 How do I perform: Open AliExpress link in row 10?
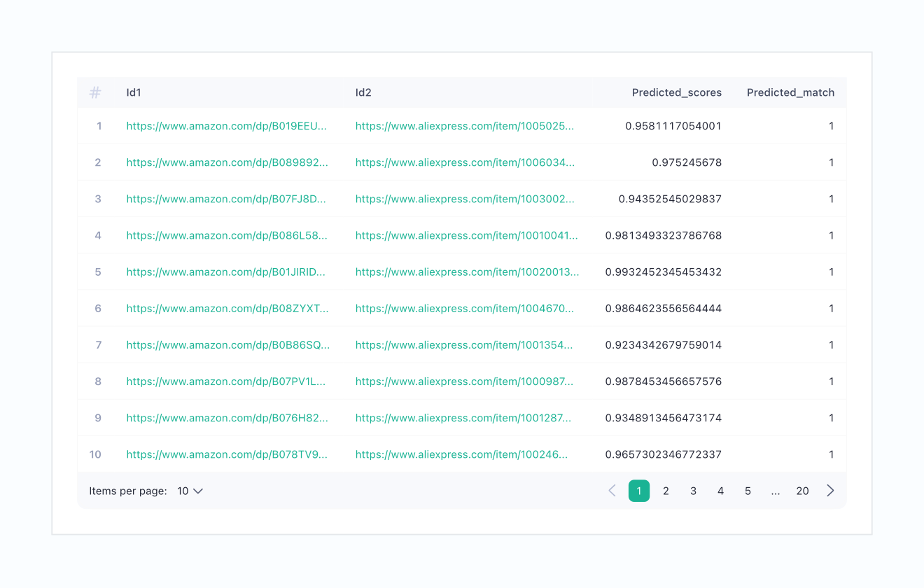[461, 454]
